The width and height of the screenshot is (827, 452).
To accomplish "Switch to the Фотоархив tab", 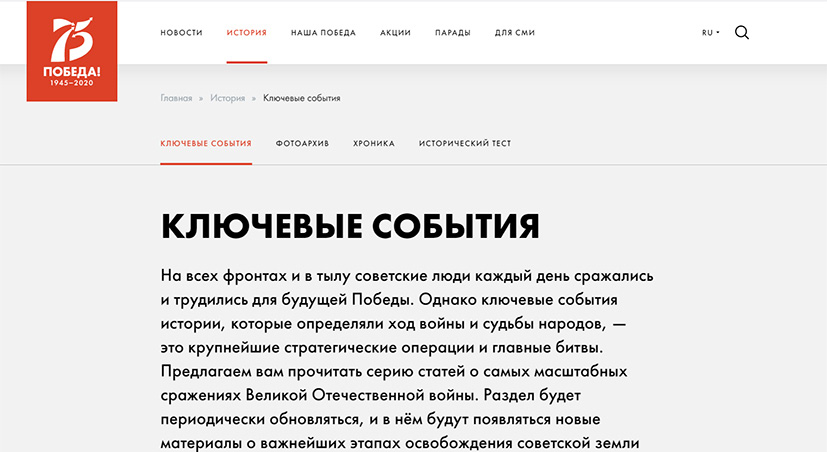I will point(302,143).
